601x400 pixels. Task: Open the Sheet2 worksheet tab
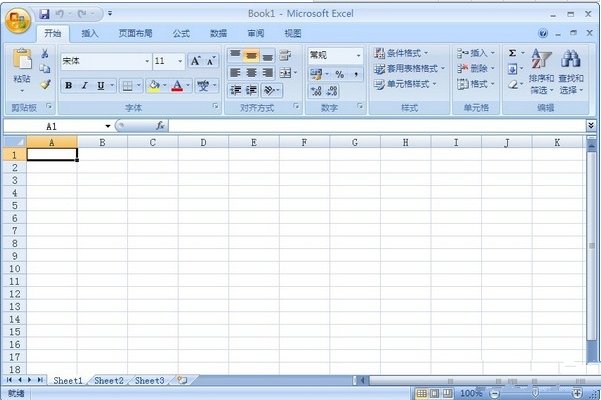109,380
